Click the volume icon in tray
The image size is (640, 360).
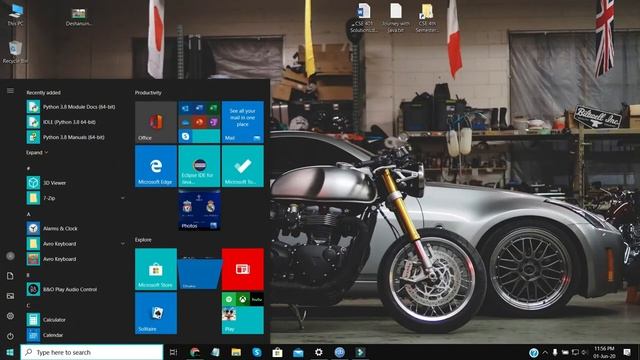coord(584,352)
